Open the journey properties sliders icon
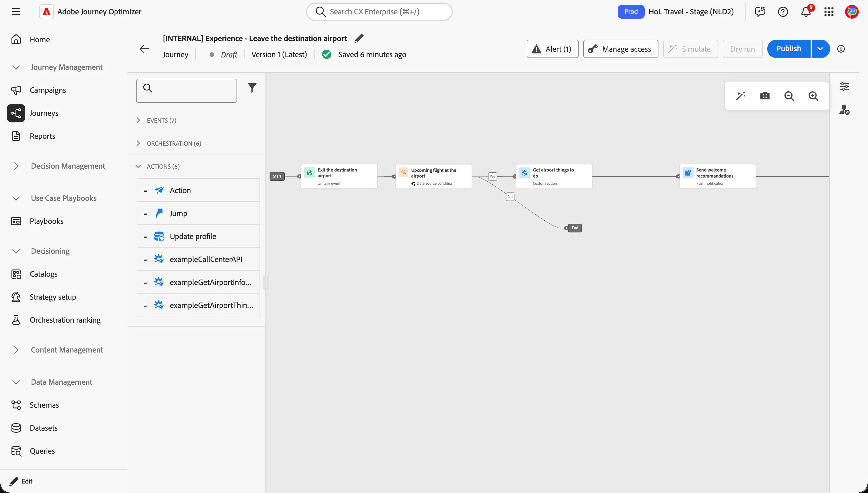Image resolution: width=868 pixels, height=493 pixels. tap(844, 86)
